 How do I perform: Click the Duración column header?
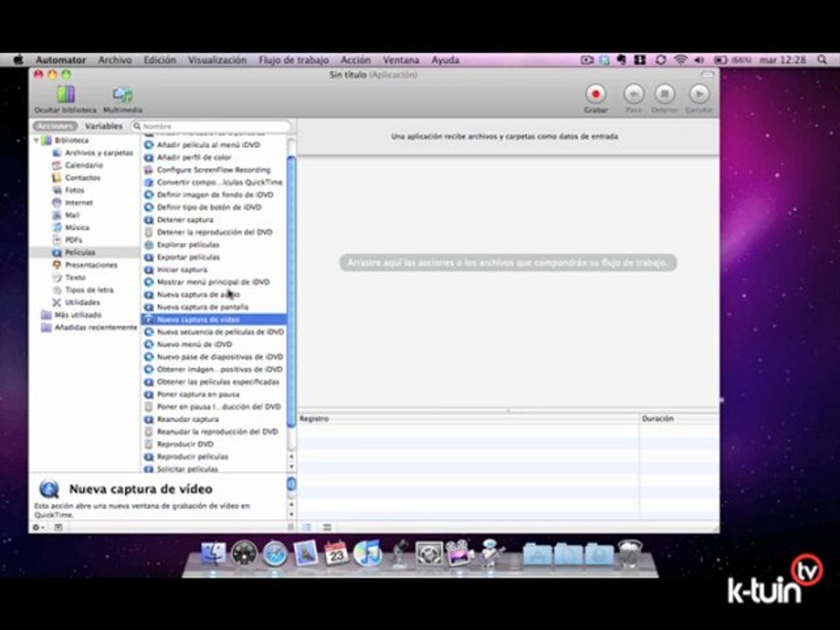coord(679,418)
